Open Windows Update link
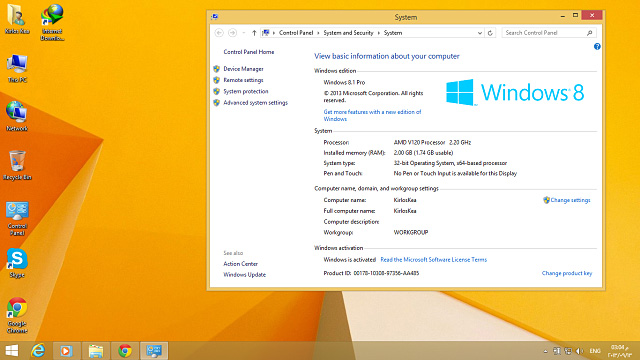This screenshot has width=640, height=360. (x=244, y=275)
